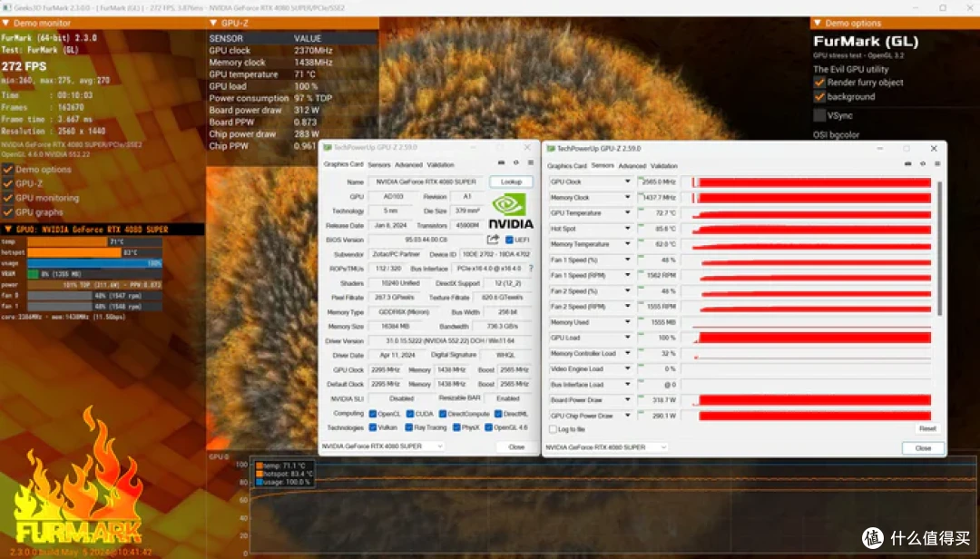Switch to the Sensors tab in the Graphics Card window
Screen dimensions: 980x559
tap(378, 165)
